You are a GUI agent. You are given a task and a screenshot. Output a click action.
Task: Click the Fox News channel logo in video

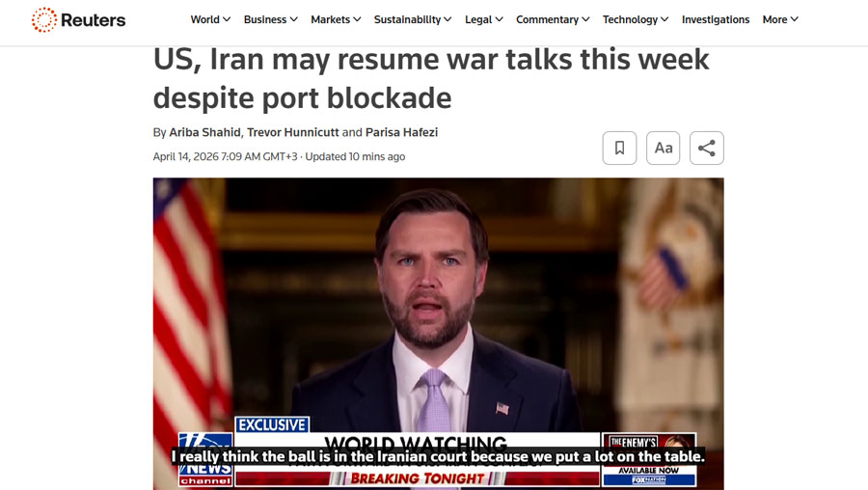[204, 459]
